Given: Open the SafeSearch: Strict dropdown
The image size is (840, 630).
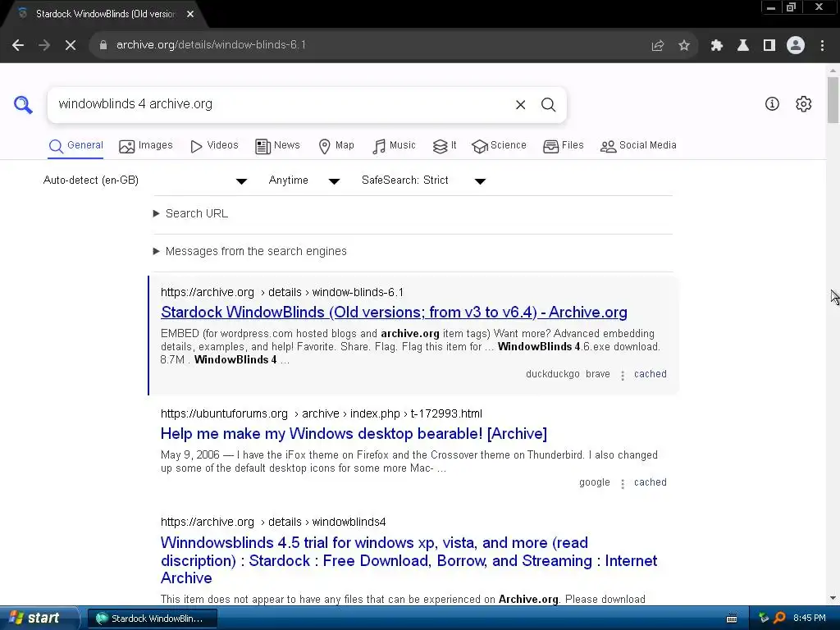Looking at the screenshot, I should (424, 180).
